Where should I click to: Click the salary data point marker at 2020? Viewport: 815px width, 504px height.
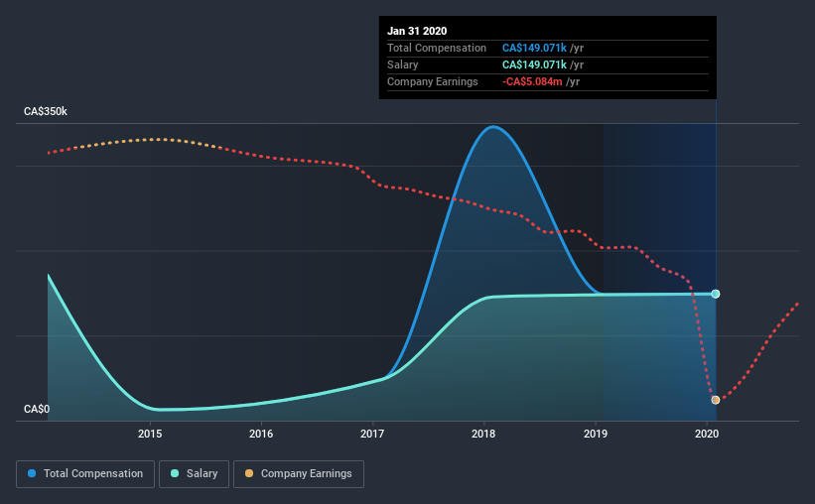click(716, 294)
